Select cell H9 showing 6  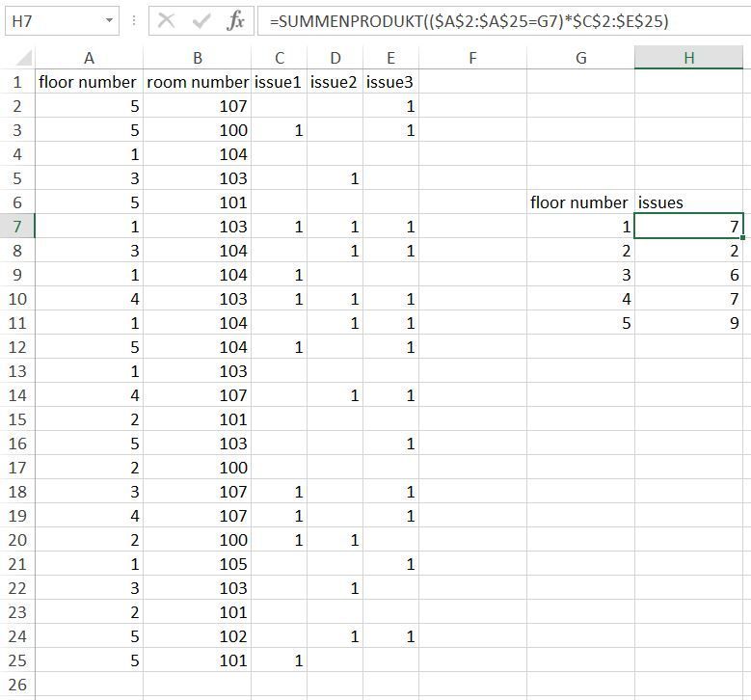point(688,275)
